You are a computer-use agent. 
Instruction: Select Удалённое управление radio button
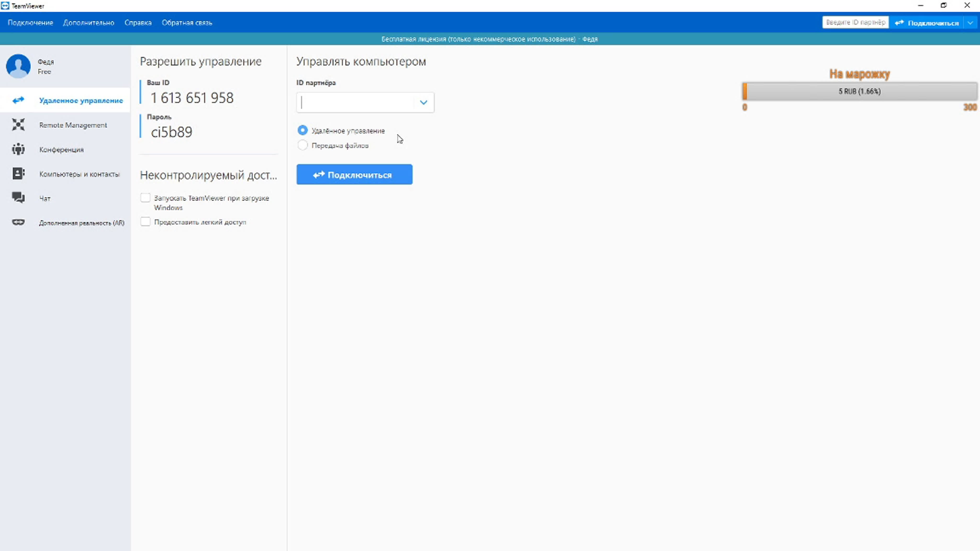(x=302, y=130)
